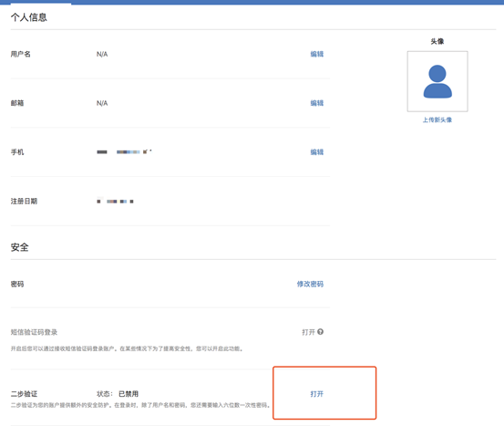Viewport: 504px width, 426px height.
Task: Click the 手机 row label
Action: [x=17, y=151]
